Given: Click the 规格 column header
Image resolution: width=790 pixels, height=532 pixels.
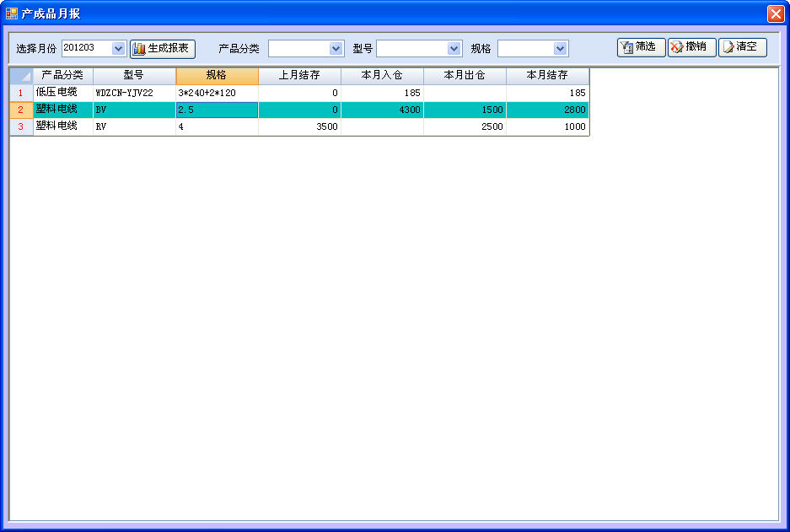Looking at the screenshot, I should point(217,76).
